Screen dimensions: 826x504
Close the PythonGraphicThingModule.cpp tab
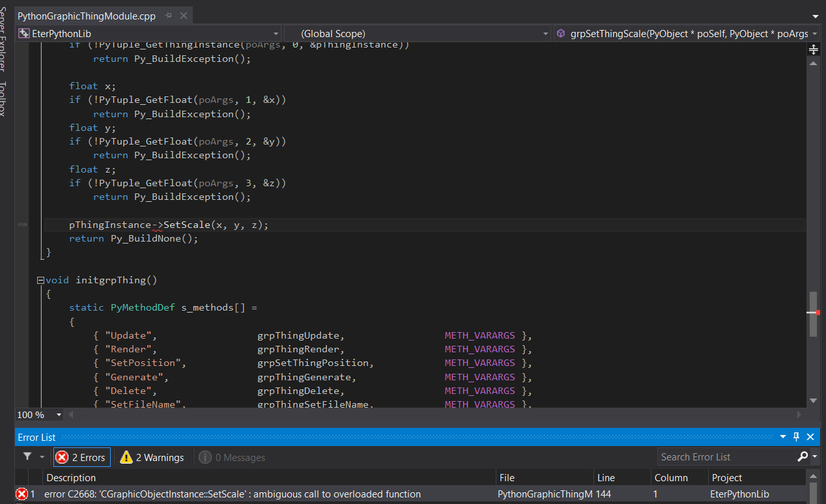183,16
